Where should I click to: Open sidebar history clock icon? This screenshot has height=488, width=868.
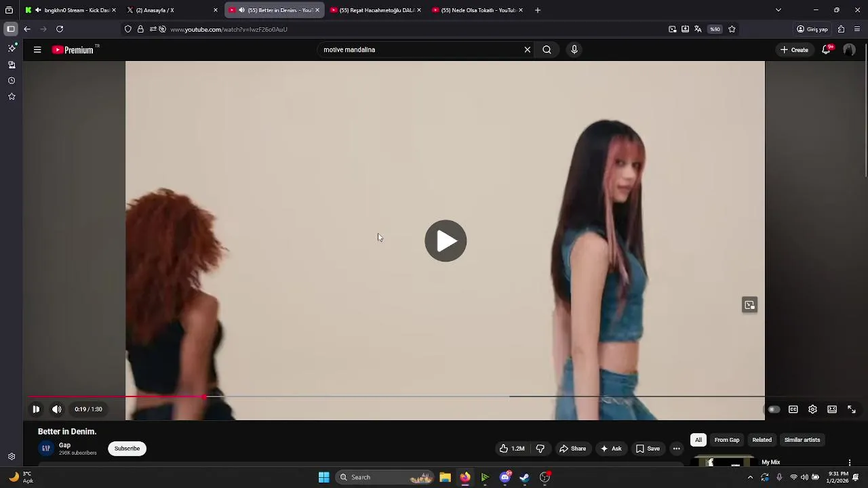pos(12,81)
